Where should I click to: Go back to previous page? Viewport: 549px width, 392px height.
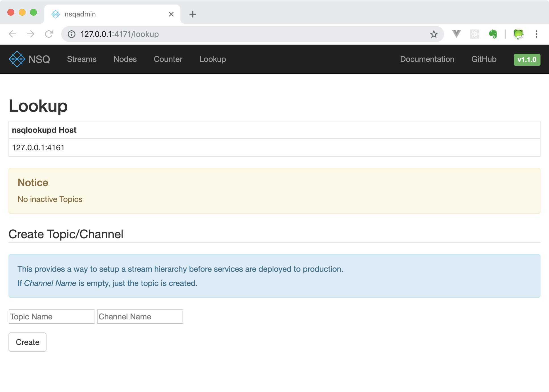[x=12, y=34]
